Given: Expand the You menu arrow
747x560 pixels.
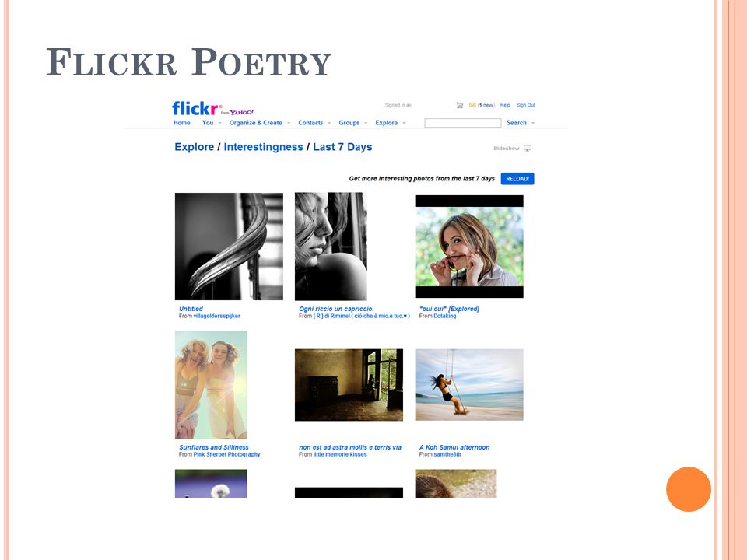Looking at the screenshot, I should [219, 123].
